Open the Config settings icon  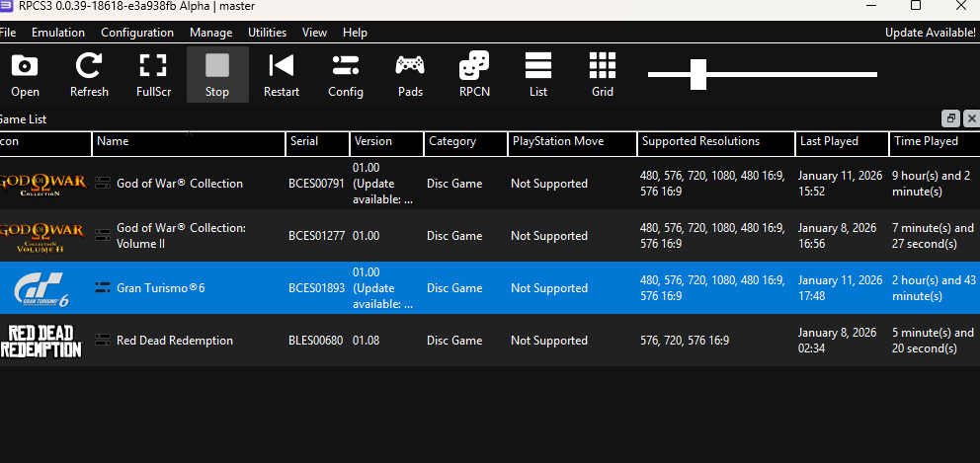click(x=346, y=74)
